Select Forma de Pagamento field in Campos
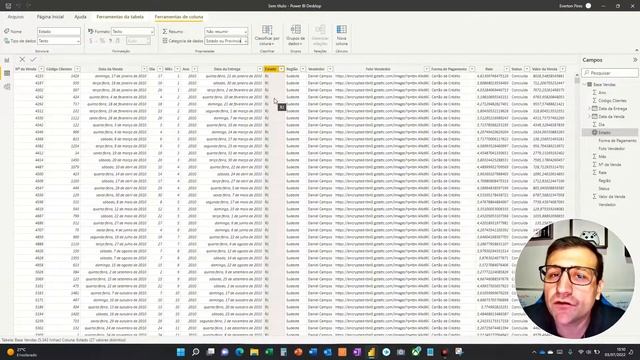640x360 pixels. 617,140
